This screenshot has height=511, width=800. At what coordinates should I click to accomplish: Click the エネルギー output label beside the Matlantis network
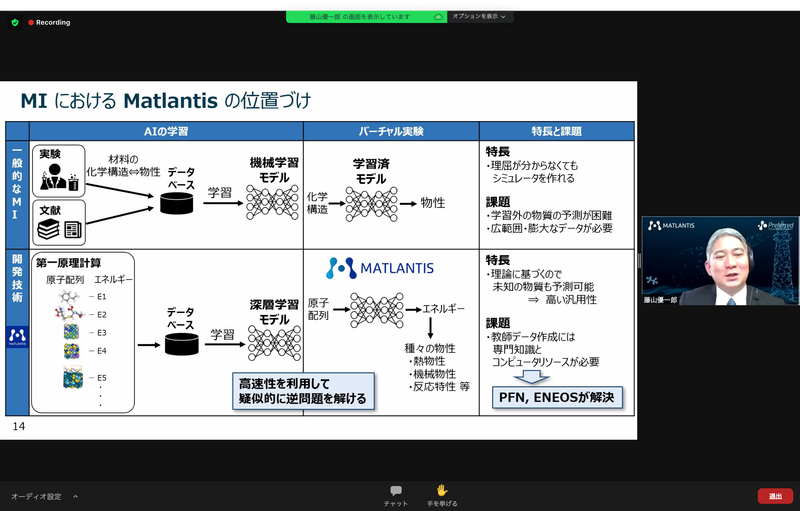(x=443, y=309)
